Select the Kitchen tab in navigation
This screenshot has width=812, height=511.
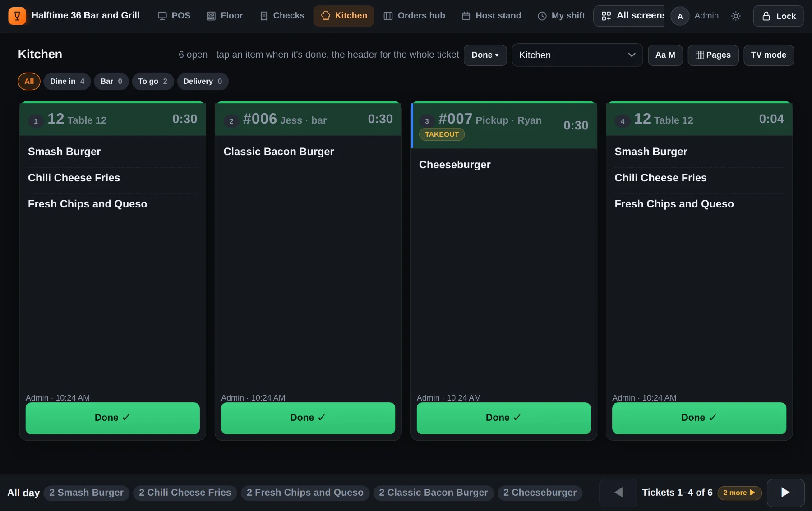click(x=344, y=16)
